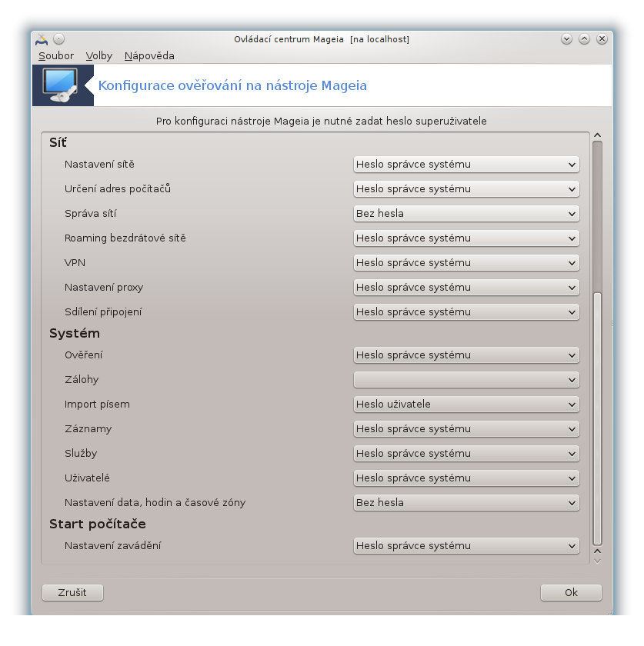The image size is (644, 646).
Task: Click the Mageia app icon in title bar
Action: (42, 39)
